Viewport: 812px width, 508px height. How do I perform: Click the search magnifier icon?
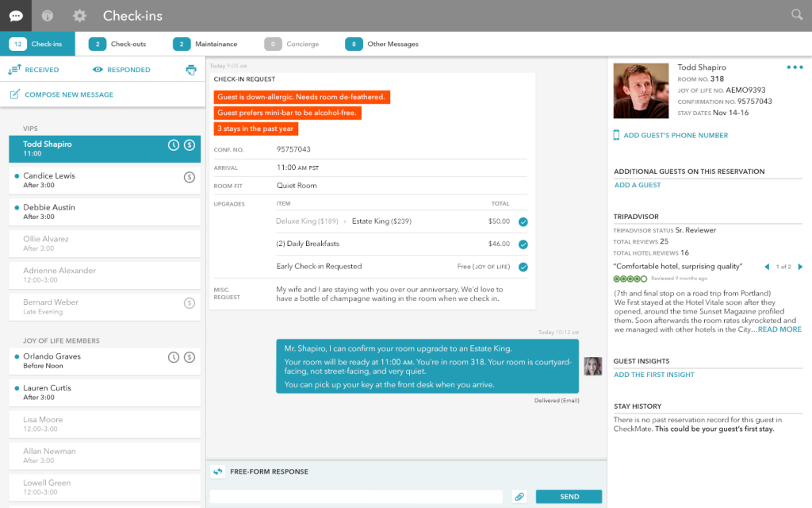(x=797, y=14)
